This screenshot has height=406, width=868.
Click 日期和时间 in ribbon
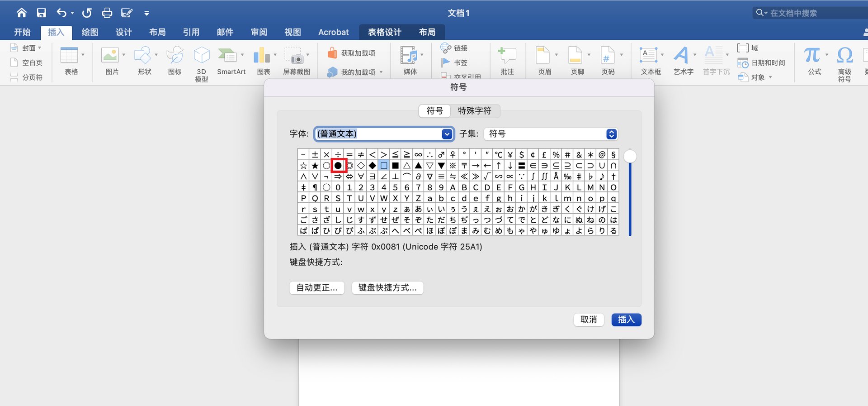tap(761, 63)
